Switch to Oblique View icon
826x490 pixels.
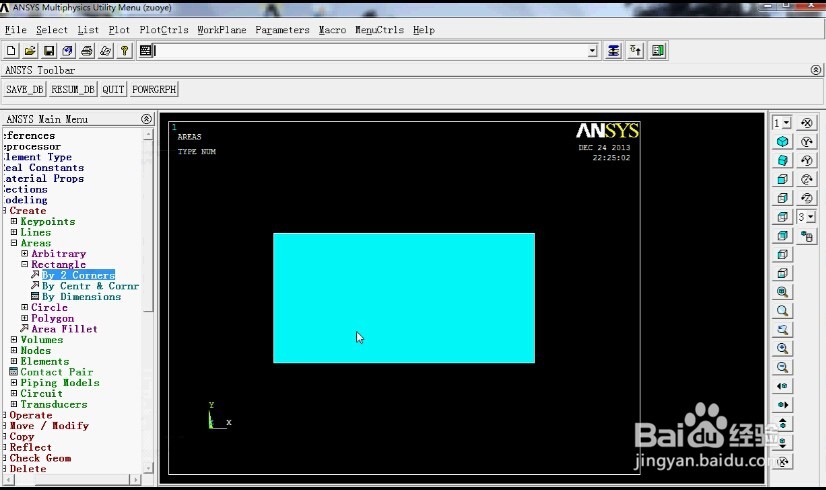pyautogui.click(x=782, y=160)
